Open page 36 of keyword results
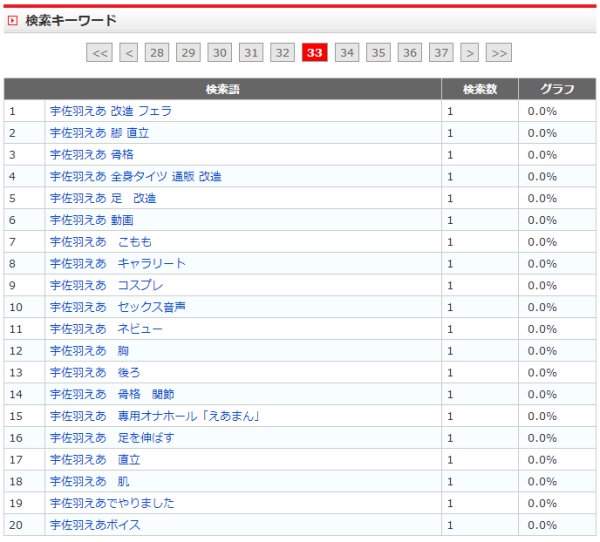 [x=410, y=53]
